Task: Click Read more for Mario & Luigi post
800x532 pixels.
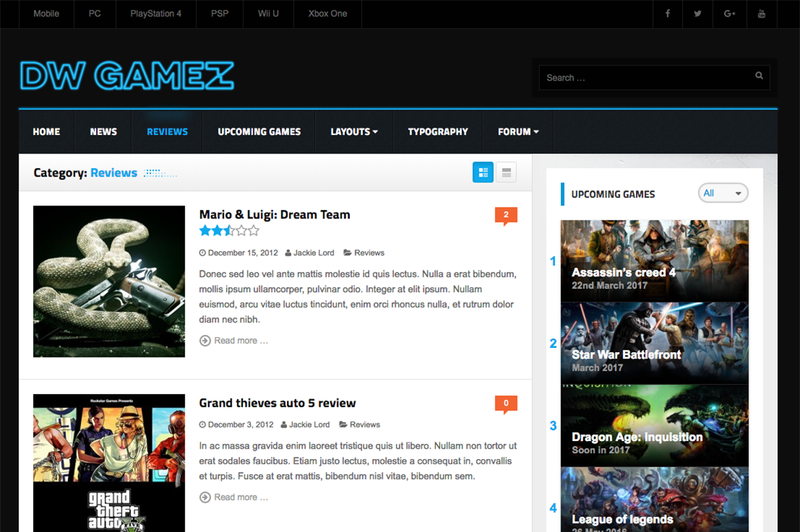Action: 241,340
